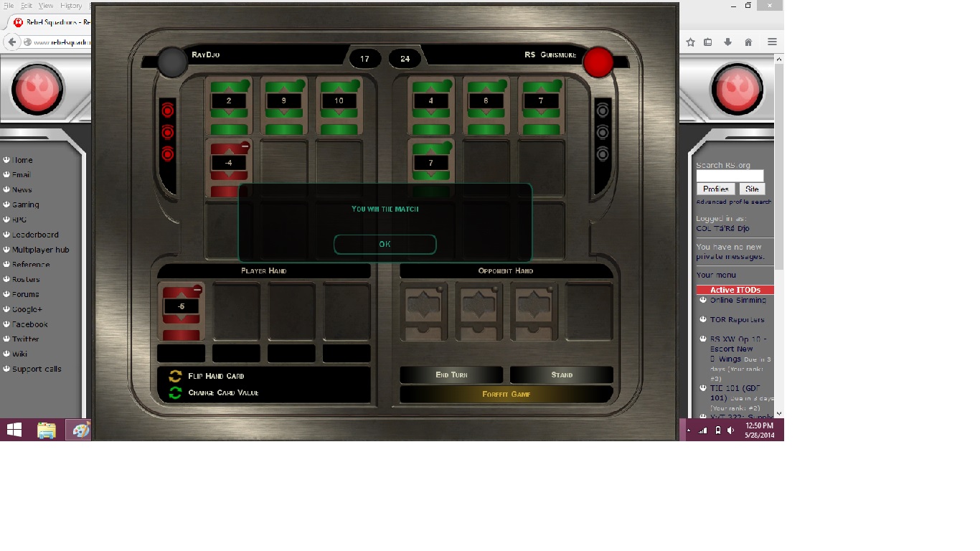Screen dimensions: 980x551
Task: Open the View menu
Action: [x=46, y=6]
